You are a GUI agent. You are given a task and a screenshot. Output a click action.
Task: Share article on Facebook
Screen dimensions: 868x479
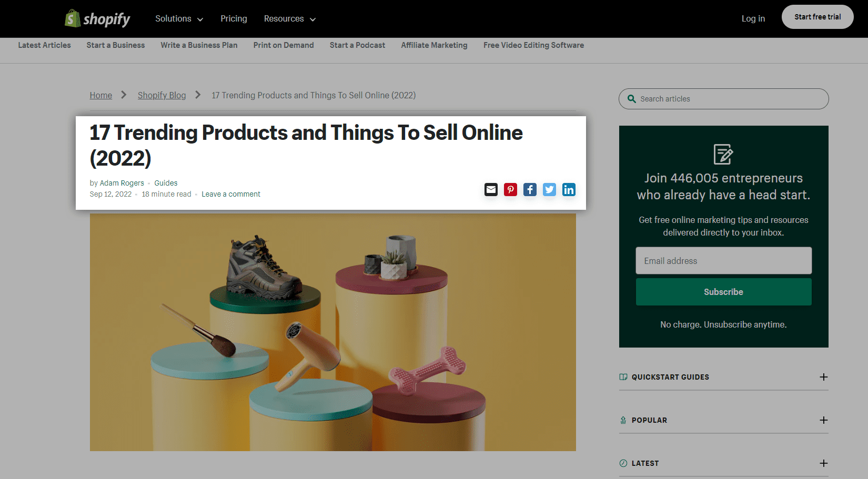click(x=530, y=189)
